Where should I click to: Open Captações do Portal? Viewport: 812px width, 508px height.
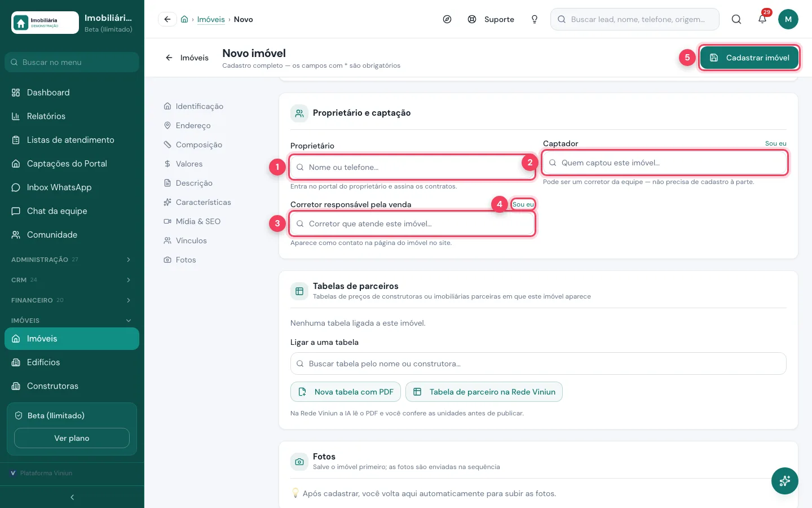pyautogui.click(x=72, y=164)
